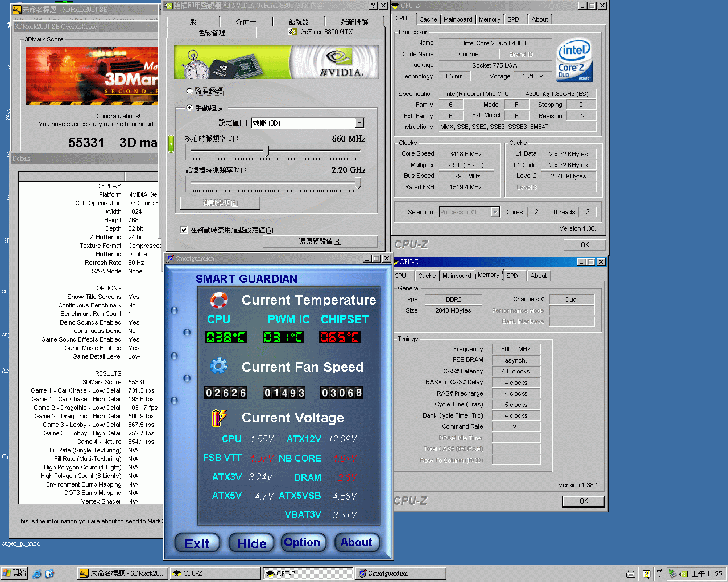The image size is (728, 582).
Task: Open the 疑難排解 tab in NVIDIA dialog
Action: click(x=355, y=22)
